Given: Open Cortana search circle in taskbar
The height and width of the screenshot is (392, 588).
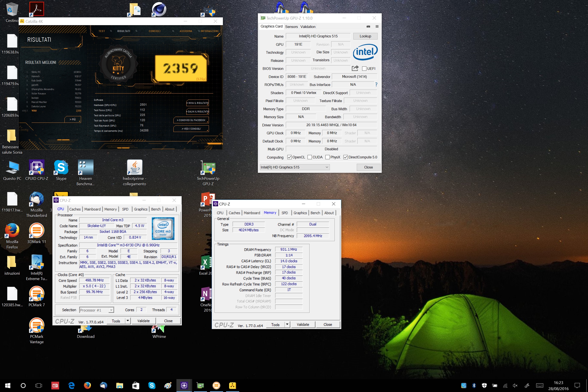Looking at the screenshot, I should click(23, 385).
